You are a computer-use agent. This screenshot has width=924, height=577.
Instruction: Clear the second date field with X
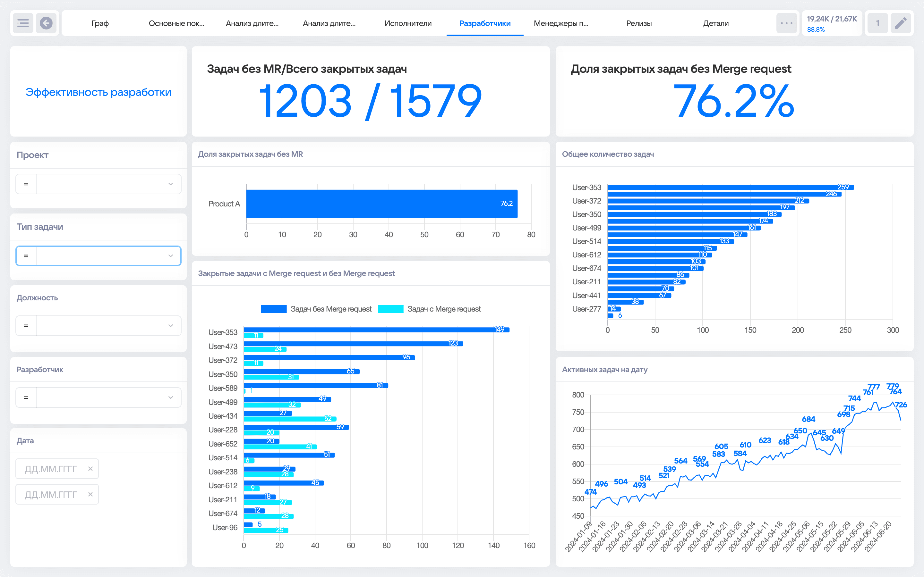point(90,494)
